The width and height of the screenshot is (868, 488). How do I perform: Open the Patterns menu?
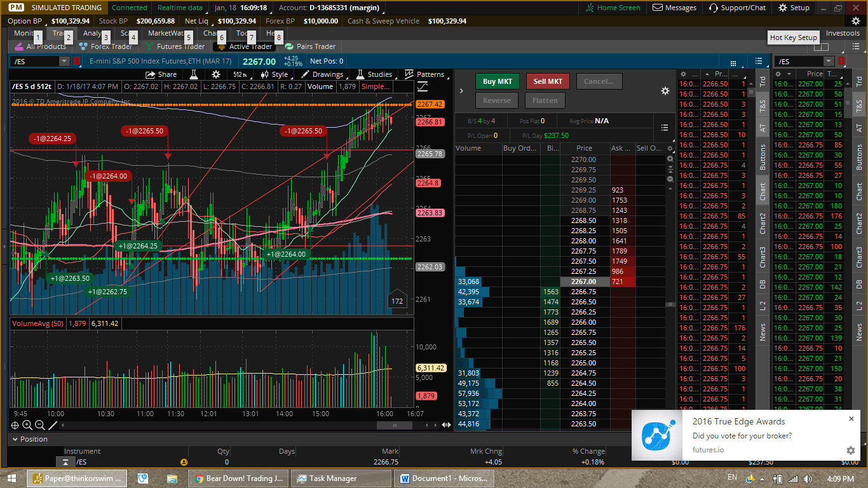(424, 74)
